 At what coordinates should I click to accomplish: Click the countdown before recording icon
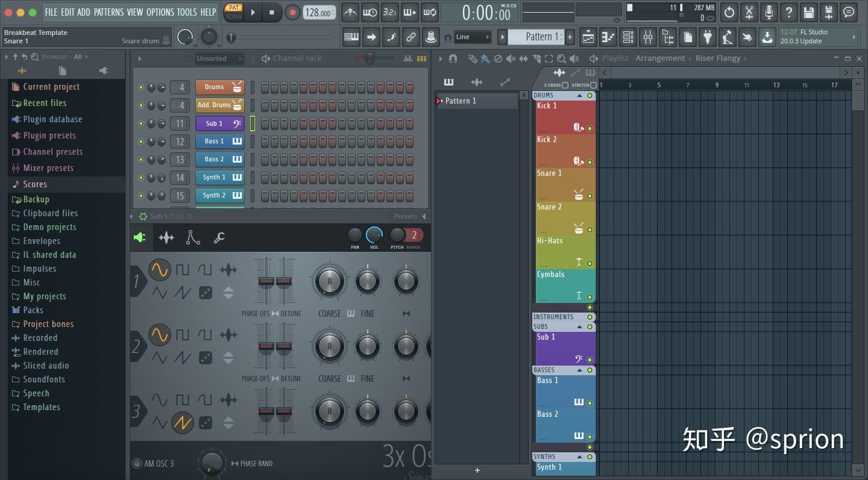pyautogui.click(x=390, y=12)
